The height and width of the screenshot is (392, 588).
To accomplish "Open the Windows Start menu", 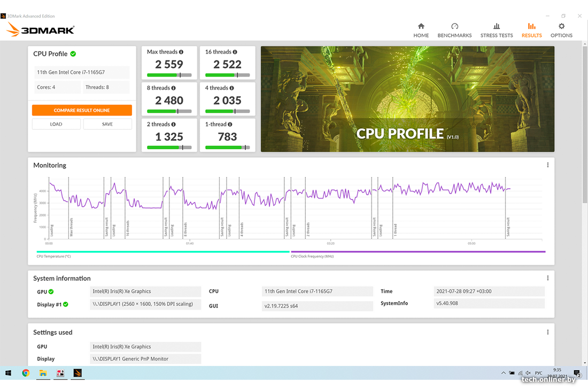I will click(x=8, y=373).
